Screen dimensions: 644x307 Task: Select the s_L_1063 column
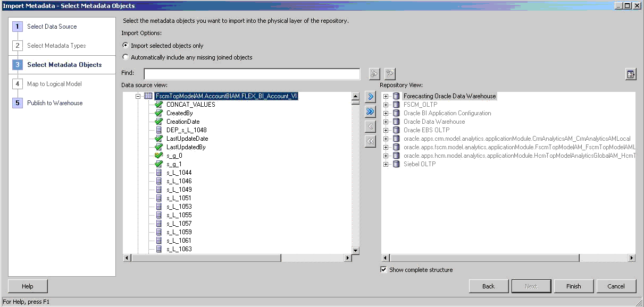179,249
